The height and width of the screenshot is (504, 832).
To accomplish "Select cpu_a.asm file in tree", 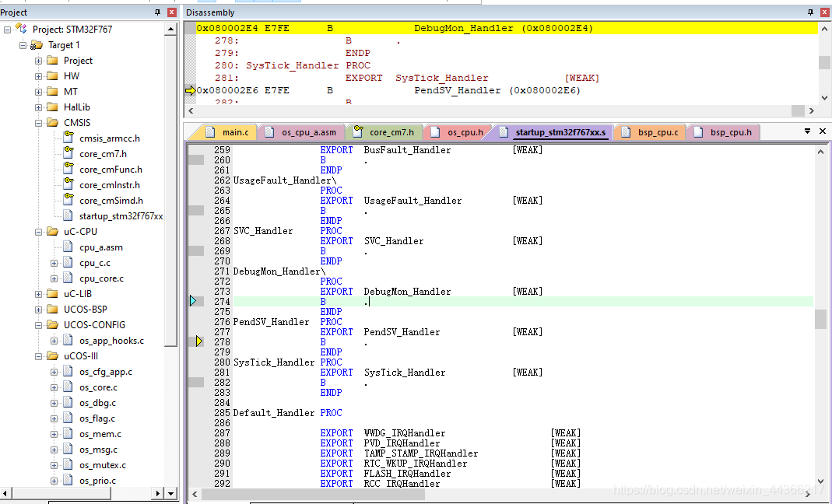I will (101, 247).
